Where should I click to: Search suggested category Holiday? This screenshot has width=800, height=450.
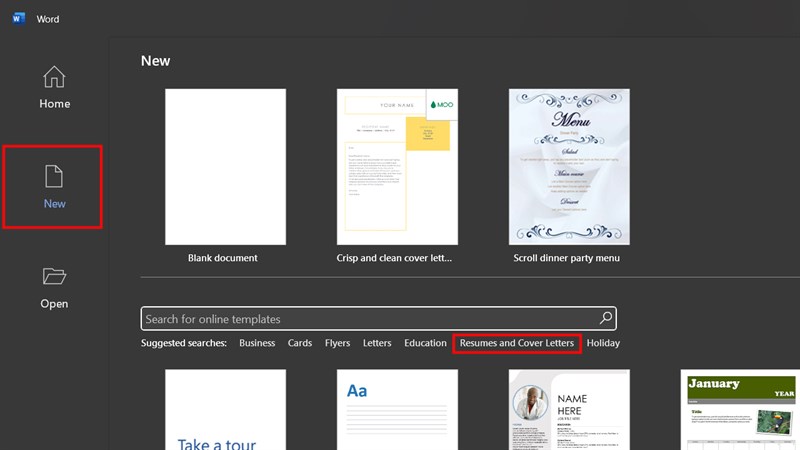click(603, 343)
